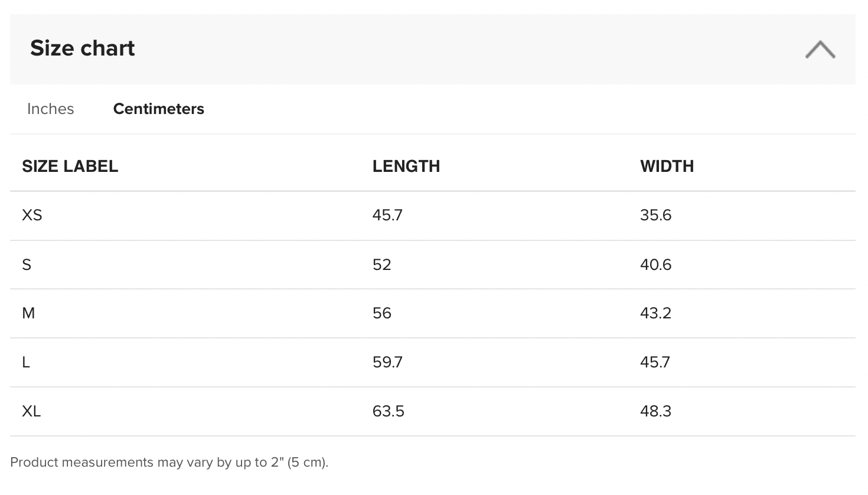The image size is (868, 495).
Task: Collapse the Size chart section chevron
Action: (x=820, y=49)
